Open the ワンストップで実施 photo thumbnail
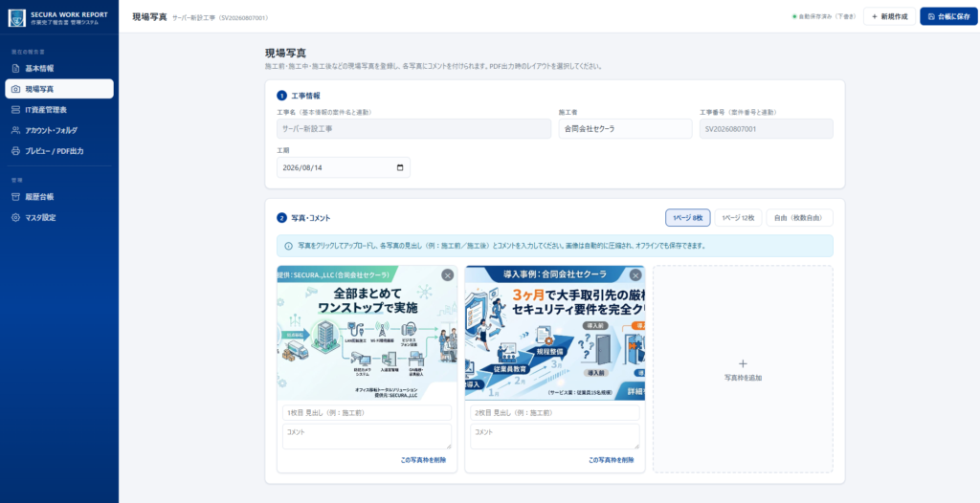980x503 pixels. pyautogui.click(x=367, y=333)
